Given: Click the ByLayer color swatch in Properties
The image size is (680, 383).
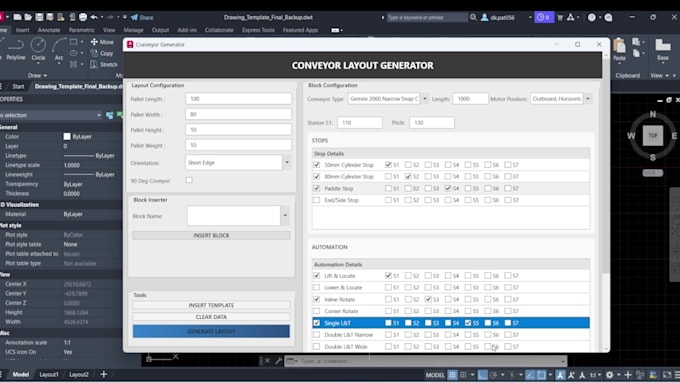Looking at the screenshot, I should tap(67, 136).
